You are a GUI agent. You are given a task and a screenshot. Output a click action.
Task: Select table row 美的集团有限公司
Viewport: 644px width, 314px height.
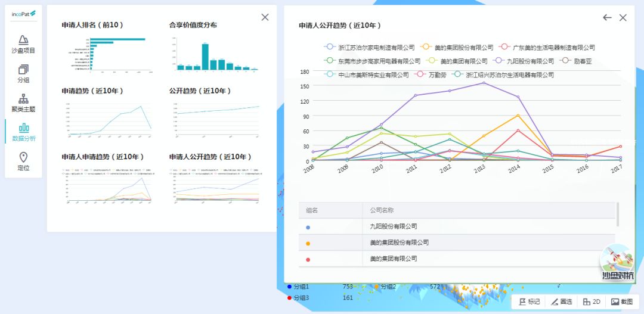457,259
